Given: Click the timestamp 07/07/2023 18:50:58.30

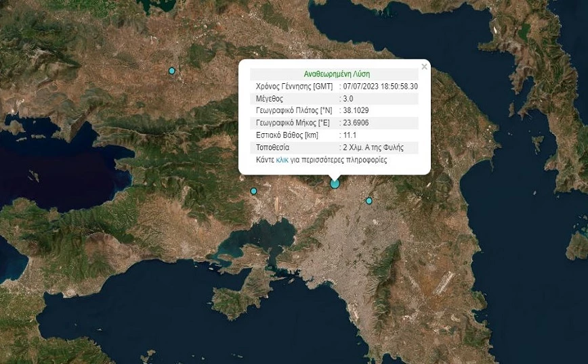Looking at the screenshot, I should click(380, 87).
